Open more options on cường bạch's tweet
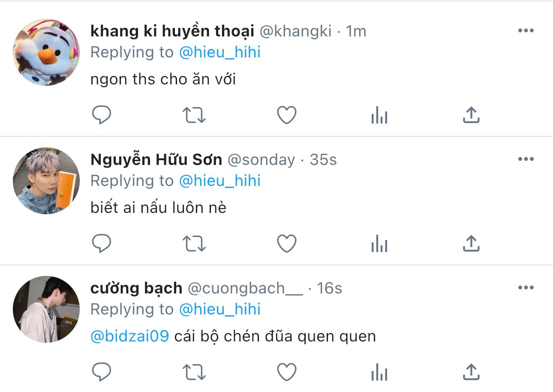 [526, 287]
